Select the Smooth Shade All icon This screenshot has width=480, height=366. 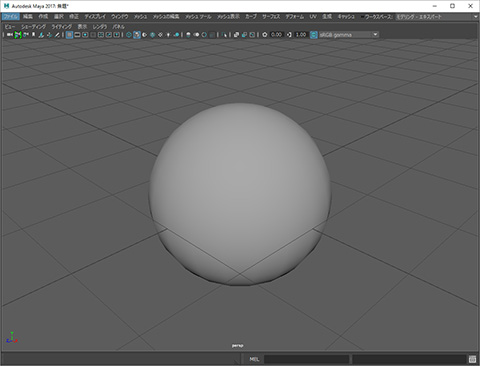tap(137, 35)
